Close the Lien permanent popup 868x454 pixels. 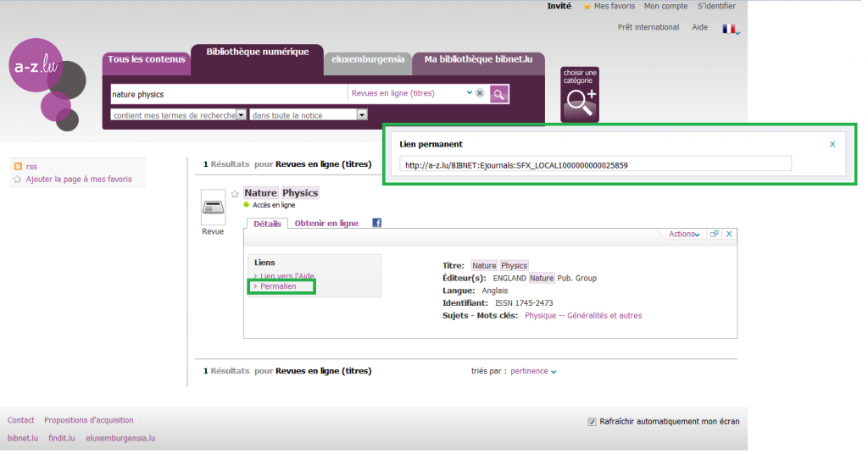832,144
